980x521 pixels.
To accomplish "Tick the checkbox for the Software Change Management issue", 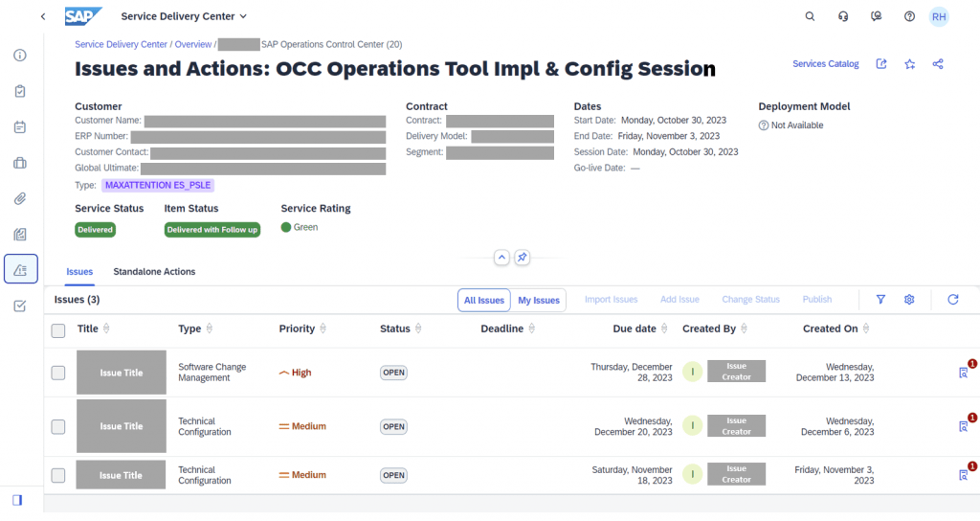I will click(58, 373).
